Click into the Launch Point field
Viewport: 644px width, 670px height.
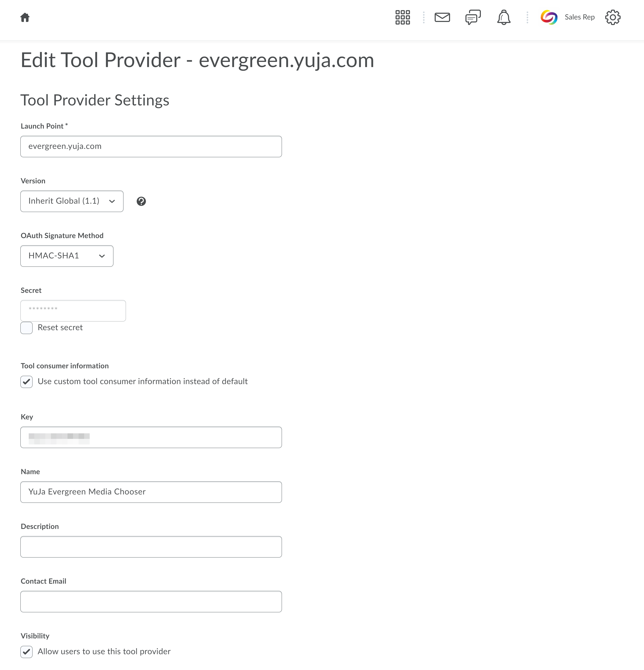151,147
